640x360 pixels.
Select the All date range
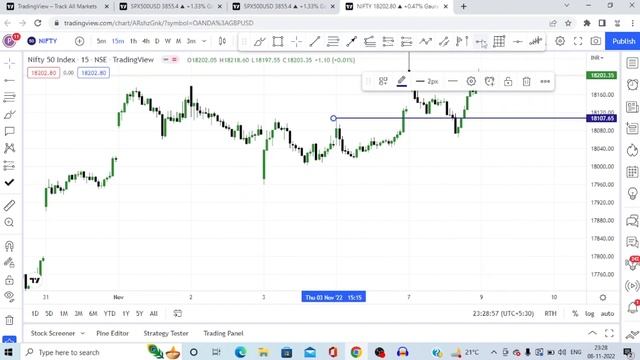coord(153,313)
